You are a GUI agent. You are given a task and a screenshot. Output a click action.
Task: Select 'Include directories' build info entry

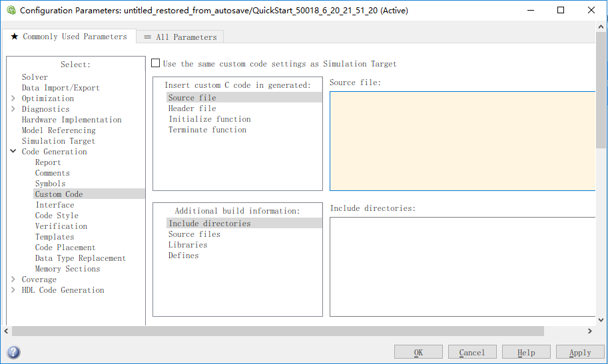(x=244, y=223)
